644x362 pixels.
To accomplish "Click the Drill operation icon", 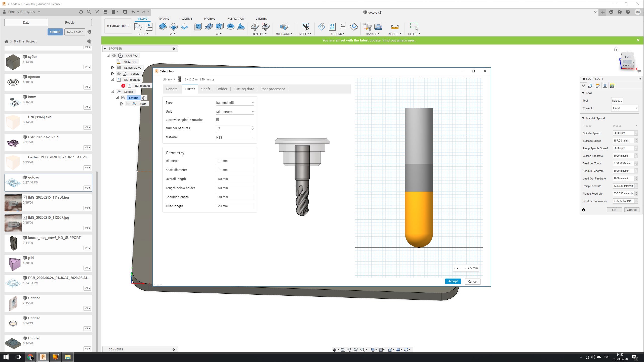I will pyautogui.click(x=255, y=26).
